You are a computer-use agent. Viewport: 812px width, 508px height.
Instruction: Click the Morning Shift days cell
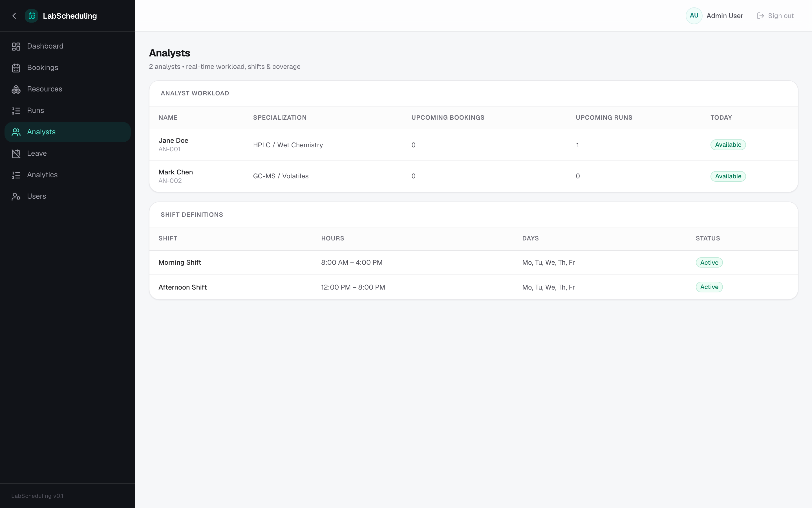click(x=548, y=262)
